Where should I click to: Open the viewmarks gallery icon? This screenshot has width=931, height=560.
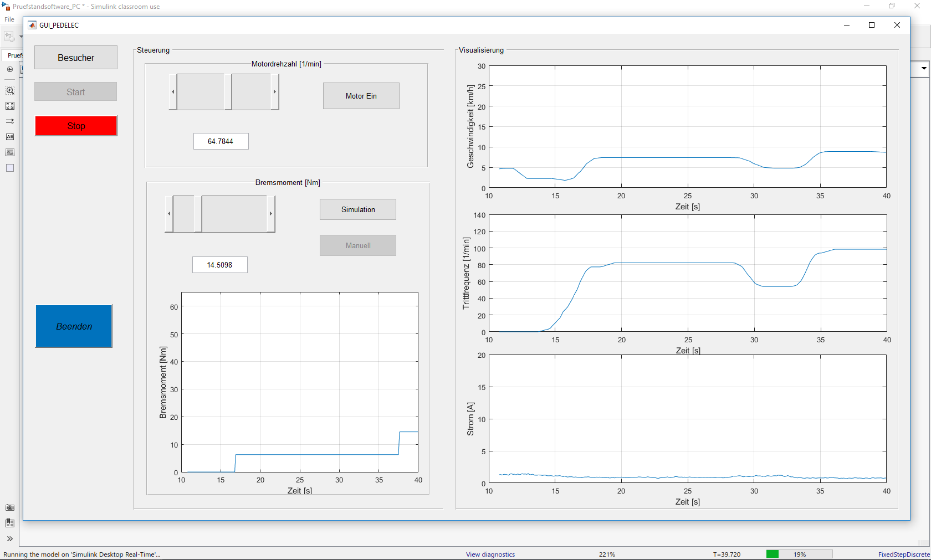tap(10, 523)
